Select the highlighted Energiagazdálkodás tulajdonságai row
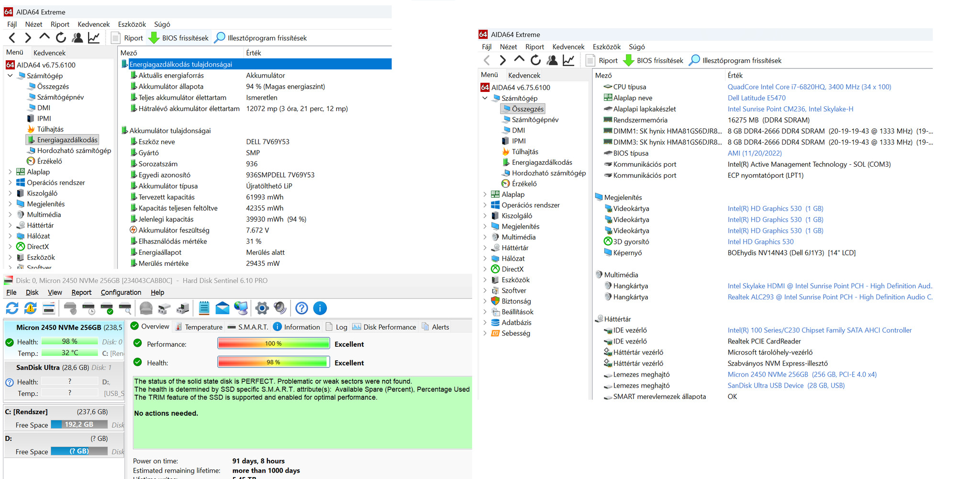 tap(256, 64)
